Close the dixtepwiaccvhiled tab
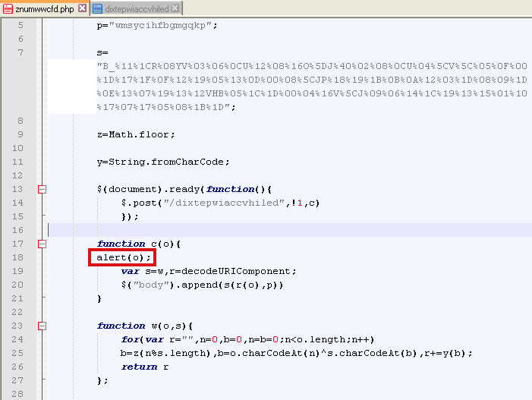 pos(175,8)
